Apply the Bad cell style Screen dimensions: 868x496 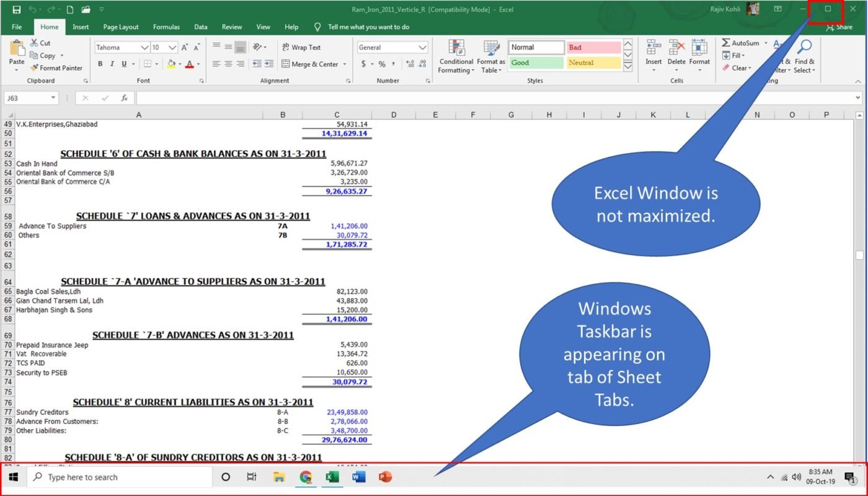click(x=593, y=47)
